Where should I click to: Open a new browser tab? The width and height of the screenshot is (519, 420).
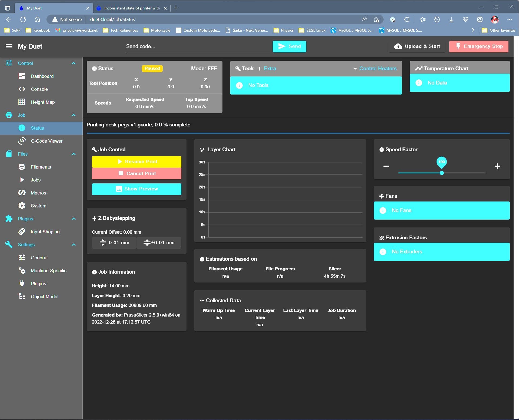click(x=176, y=8)
